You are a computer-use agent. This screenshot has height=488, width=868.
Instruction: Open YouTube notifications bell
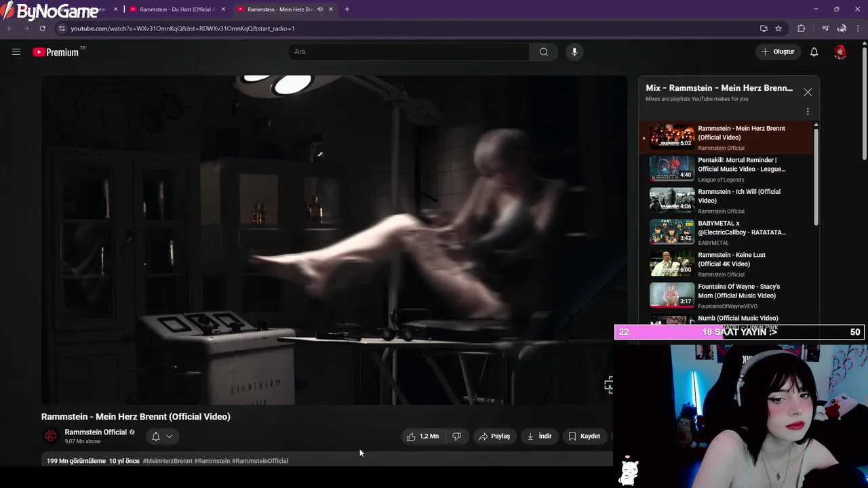814,52
